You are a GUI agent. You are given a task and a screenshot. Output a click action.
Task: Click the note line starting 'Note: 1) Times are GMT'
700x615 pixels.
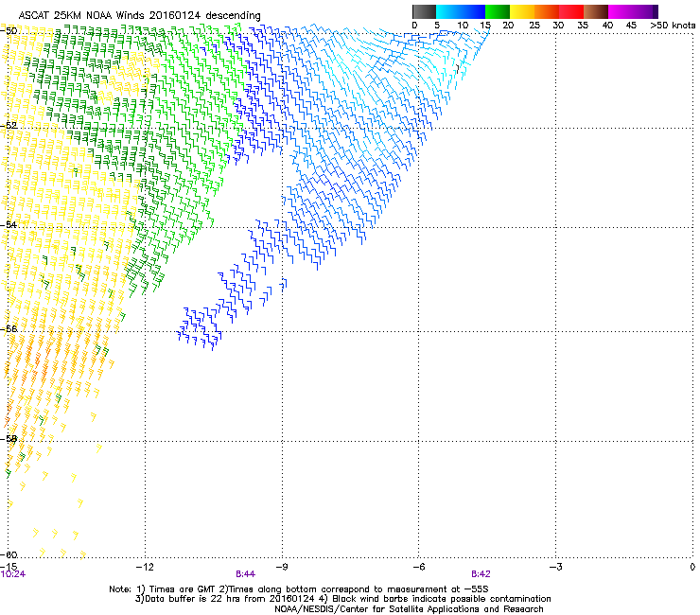pyautogui.click(x=299, y=589)
